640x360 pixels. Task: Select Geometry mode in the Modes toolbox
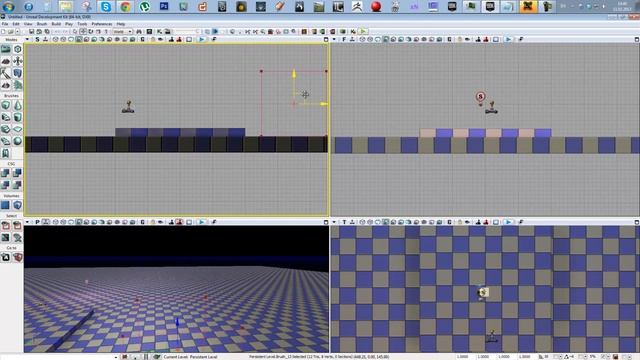pos(18,49)
